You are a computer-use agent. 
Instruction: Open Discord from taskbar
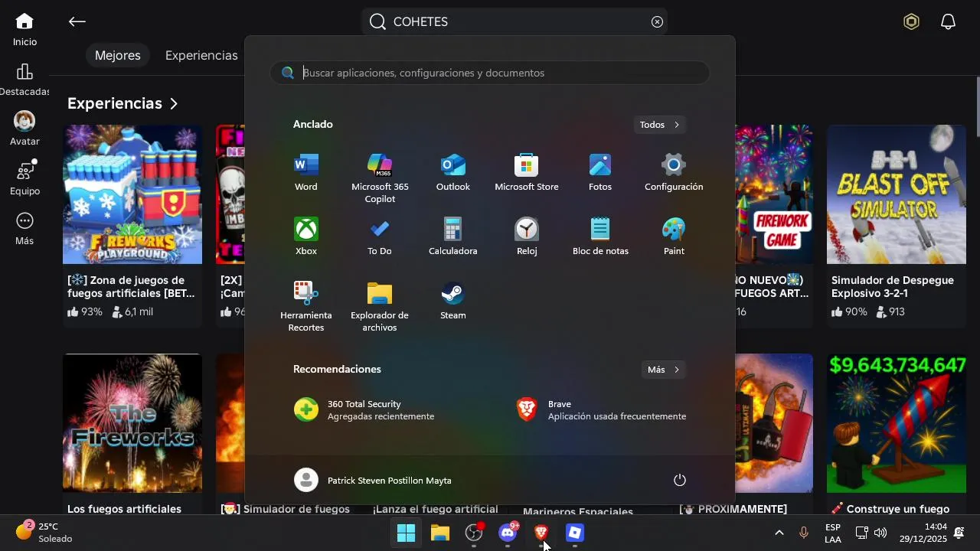(508, 533)
